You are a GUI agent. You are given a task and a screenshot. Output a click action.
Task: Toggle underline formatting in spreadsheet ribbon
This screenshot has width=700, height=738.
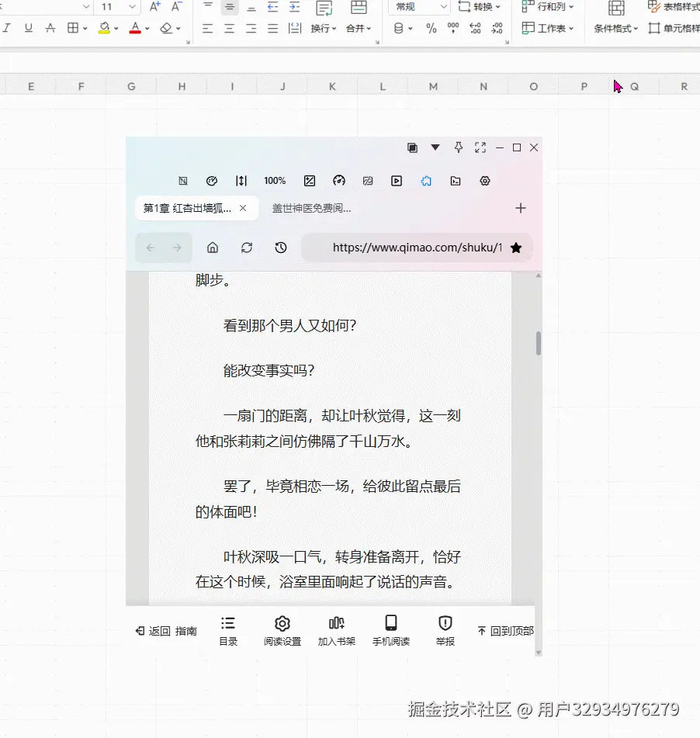tap(28, 28)
